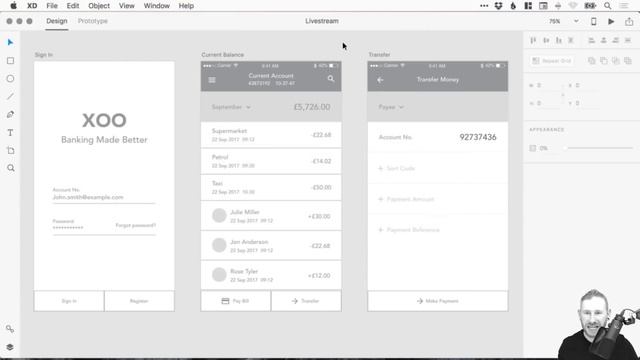Open the Apple menu
Screen dimensions: 640x360
point(13,6)
